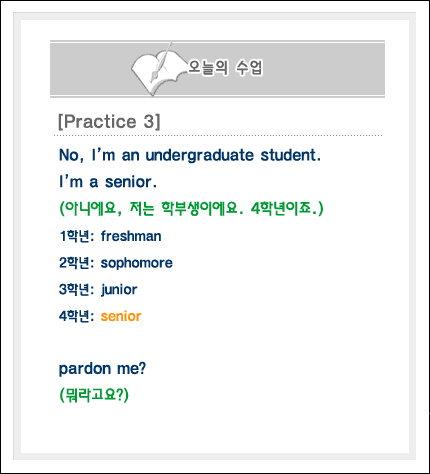Click the gray header banner bar

(x=217, y=69)
